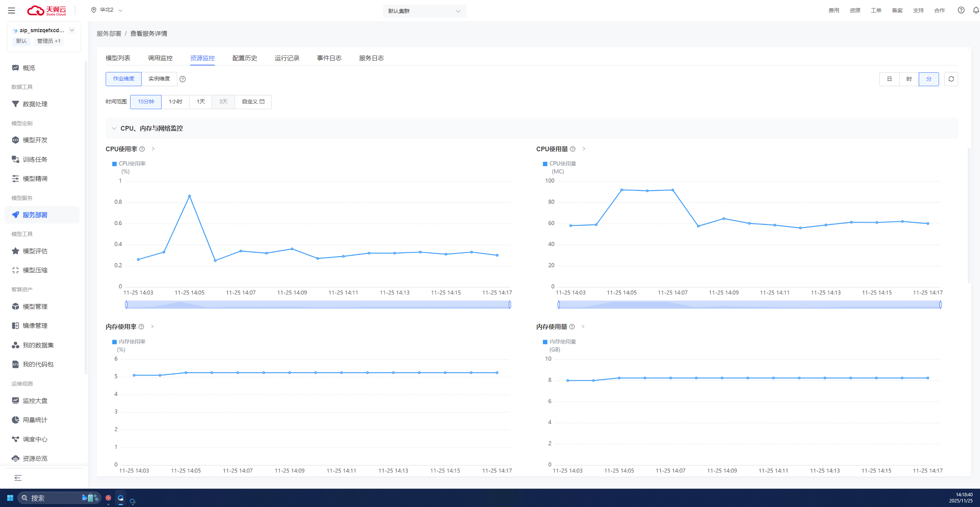Screen dimensions: 980x507
Task: Click the 自定义 custom time range button
Action: (253, 102)
